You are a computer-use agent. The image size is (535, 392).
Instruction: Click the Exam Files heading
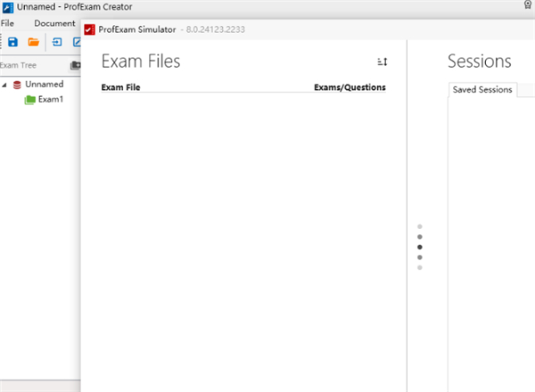coord(141,61)
